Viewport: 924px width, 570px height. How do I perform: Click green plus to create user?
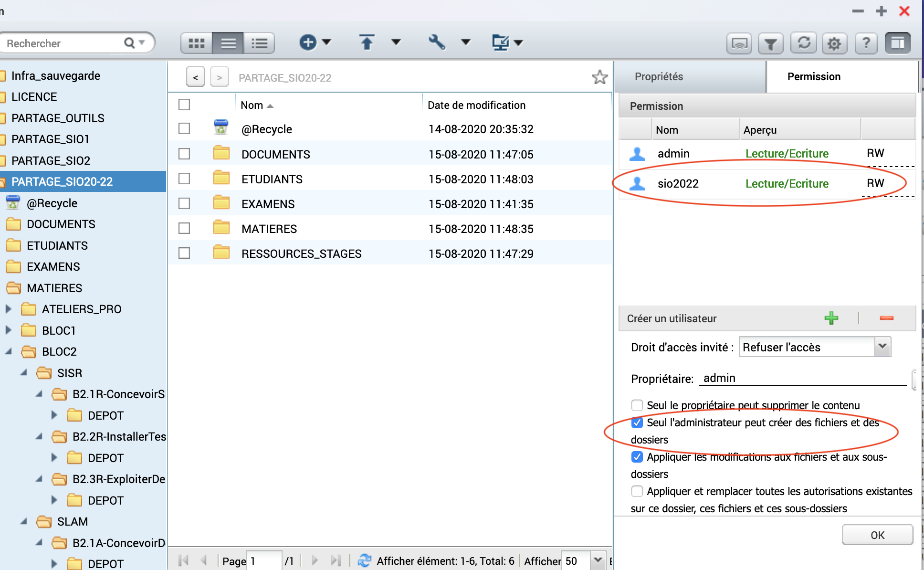(831, 318)
